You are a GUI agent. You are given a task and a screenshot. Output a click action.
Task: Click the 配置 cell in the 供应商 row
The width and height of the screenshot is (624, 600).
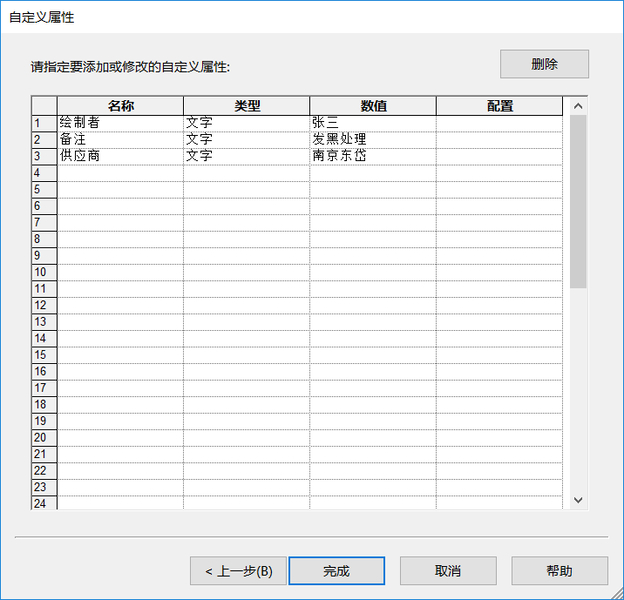pyautogui.click(x=500, y=156)
